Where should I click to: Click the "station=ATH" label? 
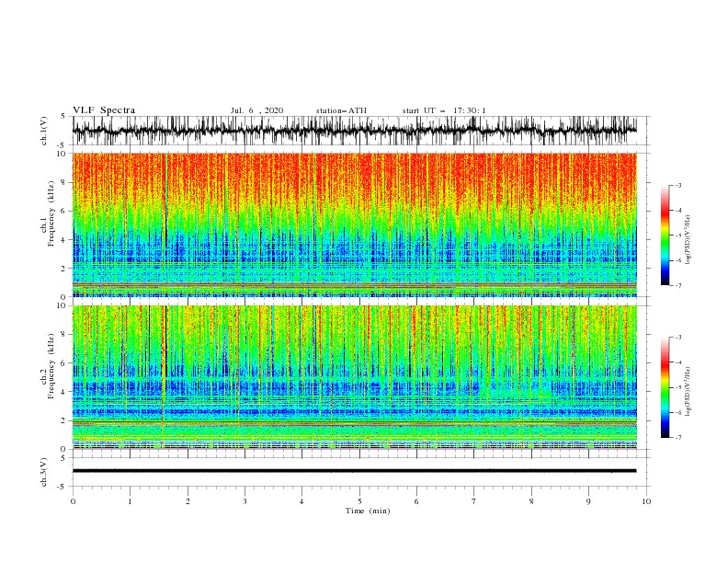pos(341,110)
